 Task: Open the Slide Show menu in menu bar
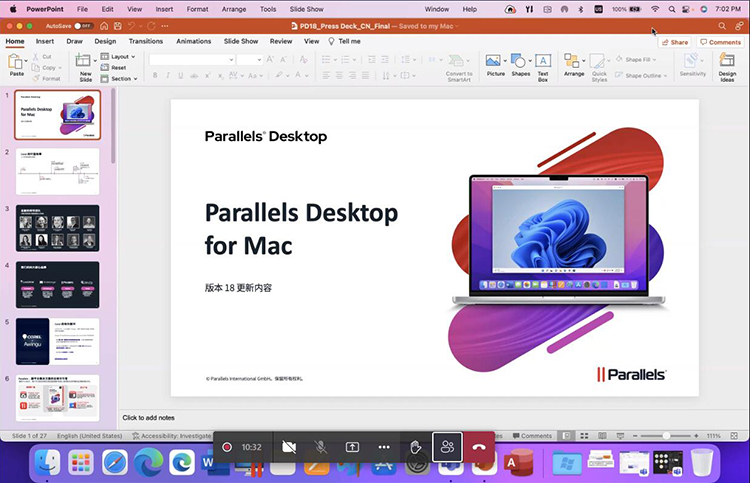pyautogui.click(x=307, y=9)
